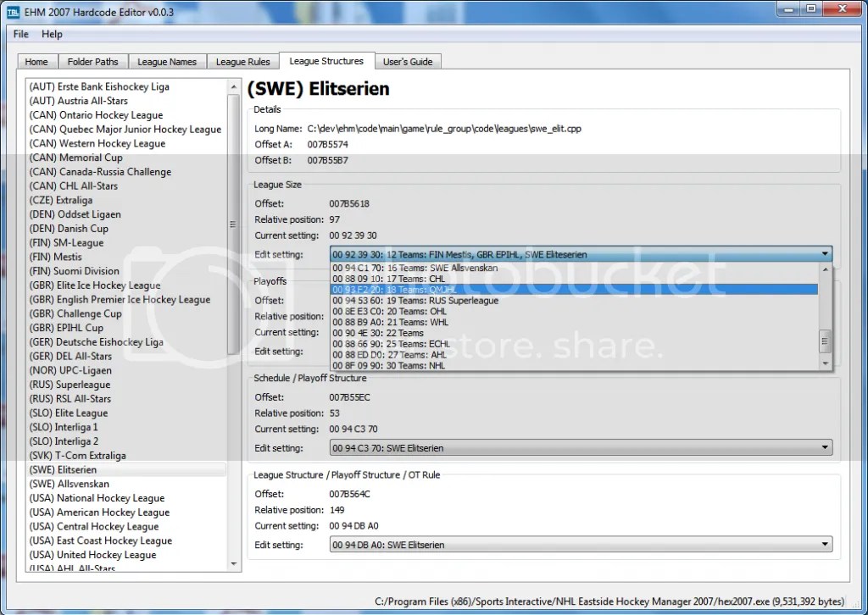Select (AUT) Austria All-Stars in the list

(127, 101)
